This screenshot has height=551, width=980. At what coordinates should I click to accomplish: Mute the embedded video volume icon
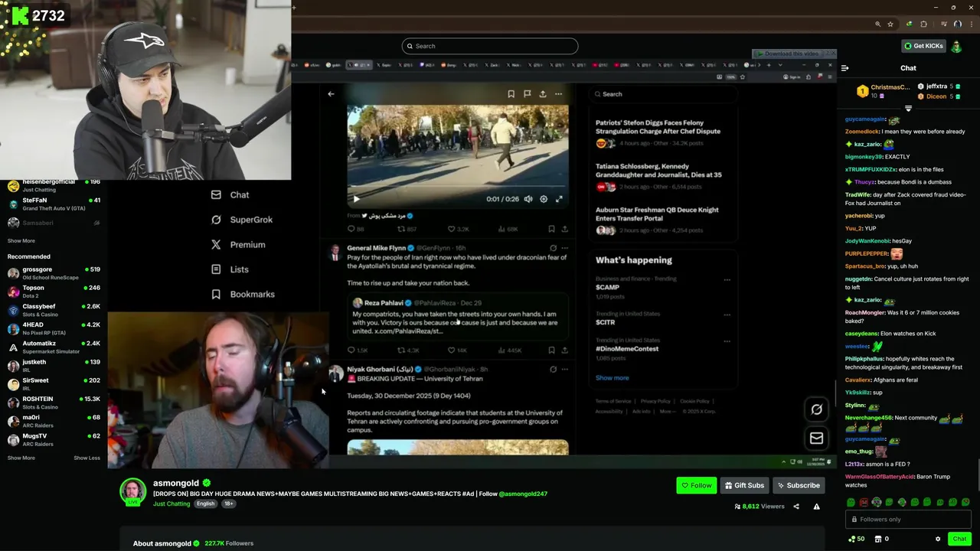coord(528,199)
